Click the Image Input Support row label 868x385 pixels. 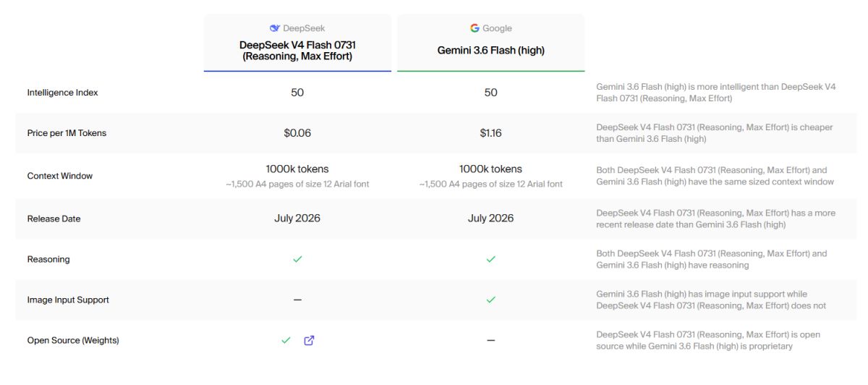point(68,300)
